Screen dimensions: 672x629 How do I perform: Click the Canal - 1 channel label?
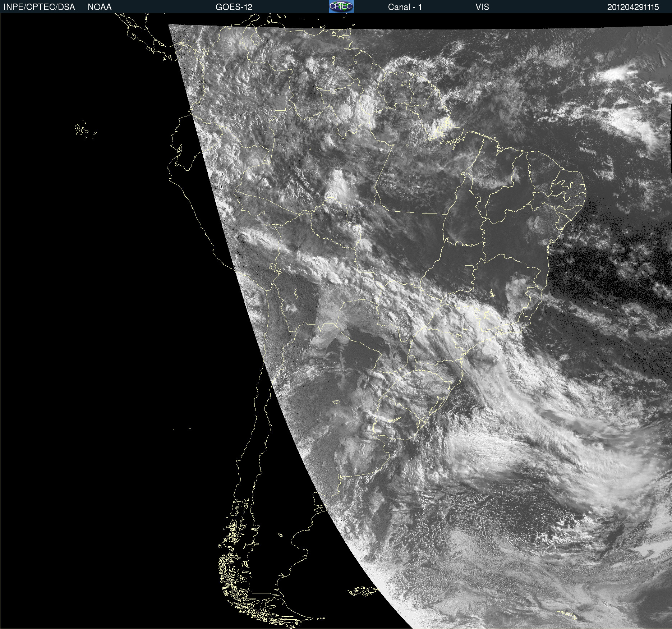click(405, 7)
